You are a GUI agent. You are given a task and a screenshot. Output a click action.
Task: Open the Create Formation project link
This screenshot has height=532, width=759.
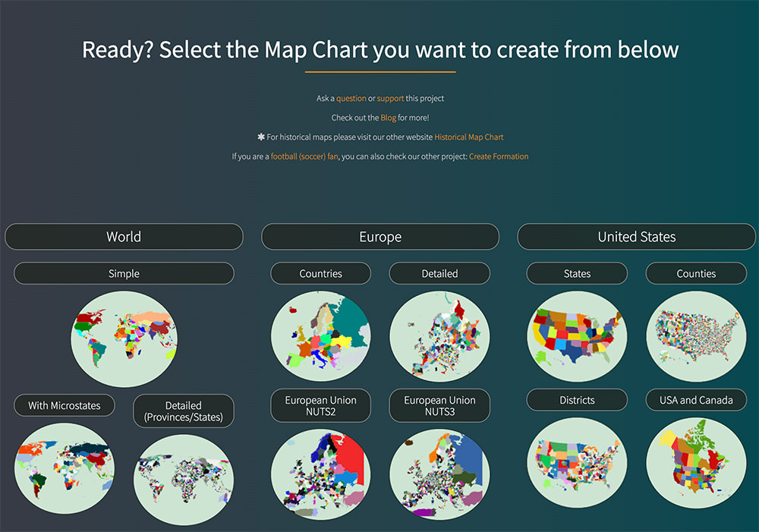point(499,156)
